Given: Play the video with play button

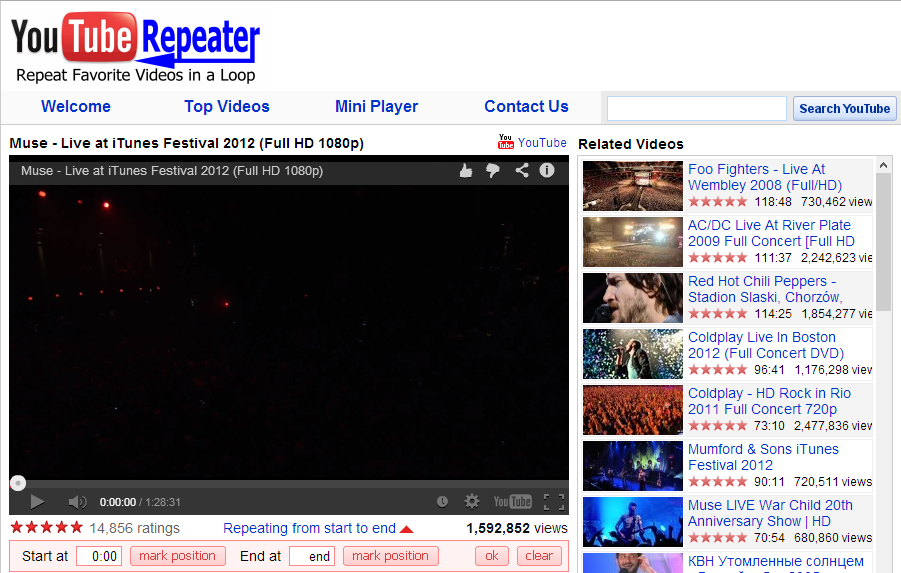Looking at the screenshot, I should click(37, 502).
